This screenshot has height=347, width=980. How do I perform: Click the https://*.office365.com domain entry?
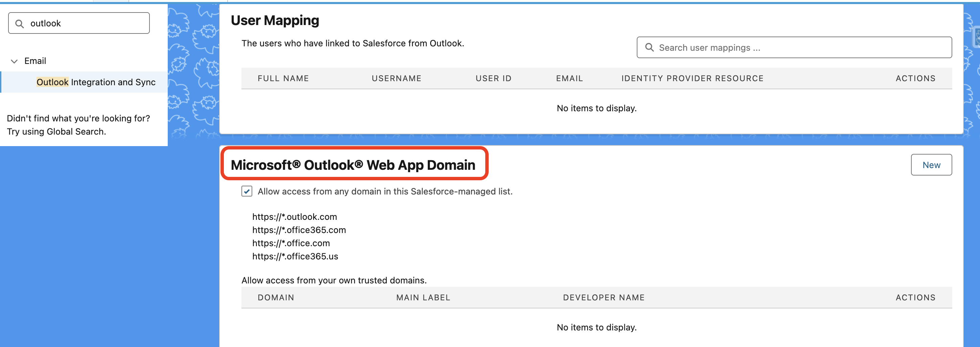tap(299, 230)
